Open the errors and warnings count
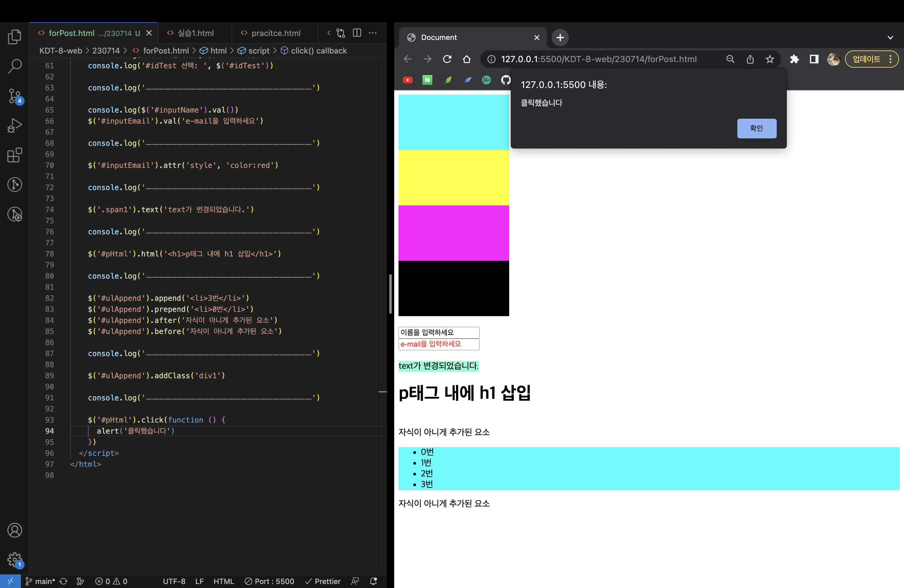 click(111, 581)
